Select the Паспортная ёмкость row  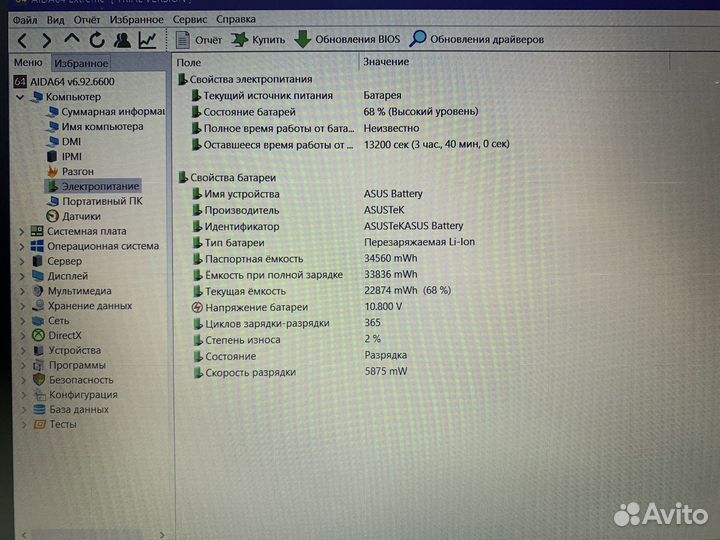pyautogui.click(x=304, y=259)
